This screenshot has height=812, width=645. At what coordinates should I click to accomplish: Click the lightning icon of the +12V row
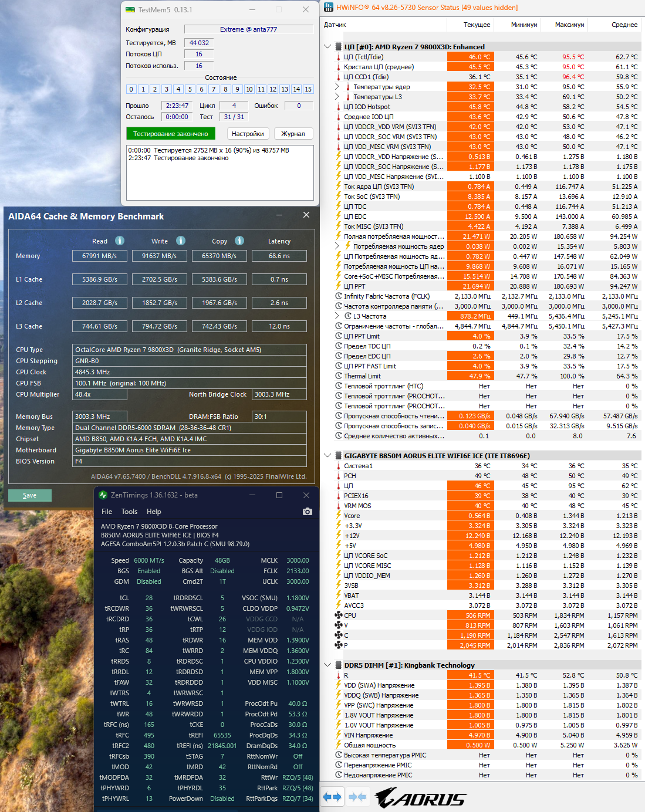[339, 536]
